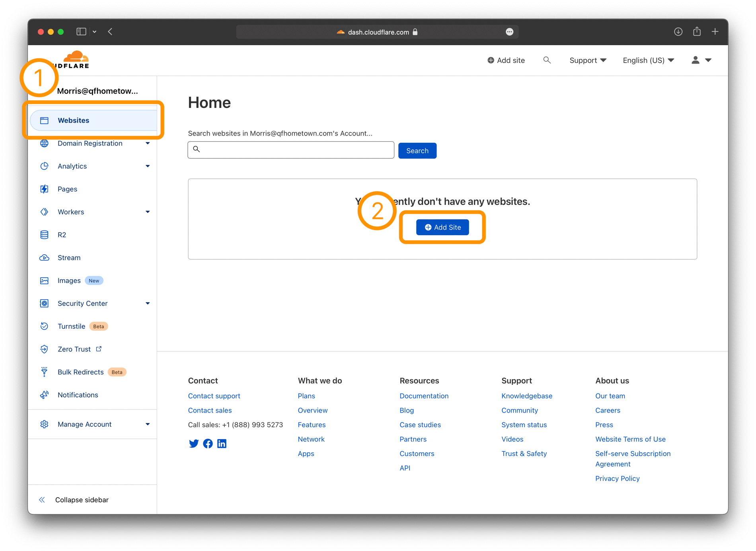Open the user profile dropdown
This screenshot has width=756, height=551.
pyautogui.click(x=701, y=60)
